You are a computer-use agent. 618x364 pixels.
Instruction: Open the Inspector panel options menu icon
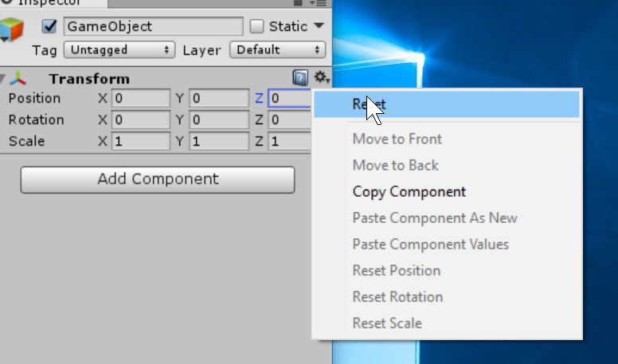pyautogui.click(x=323, y=3)
